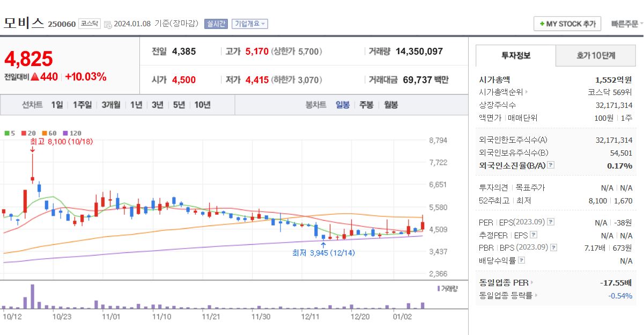Click the 실시간 badge button
Screen dimensions: 644x335
click(x=217, y=24)
